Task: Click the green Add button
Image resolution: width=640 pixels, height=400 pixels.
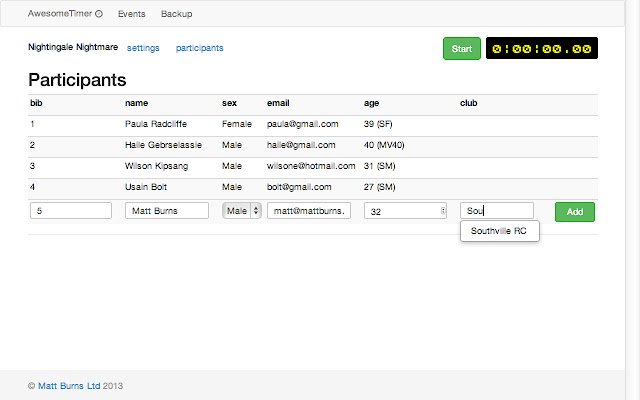Action: coord(574,212)
